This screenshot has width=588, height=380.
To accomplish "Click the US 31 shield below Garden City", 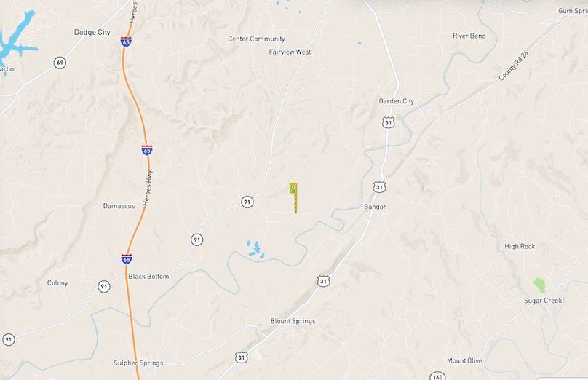I will coord(389,122).
